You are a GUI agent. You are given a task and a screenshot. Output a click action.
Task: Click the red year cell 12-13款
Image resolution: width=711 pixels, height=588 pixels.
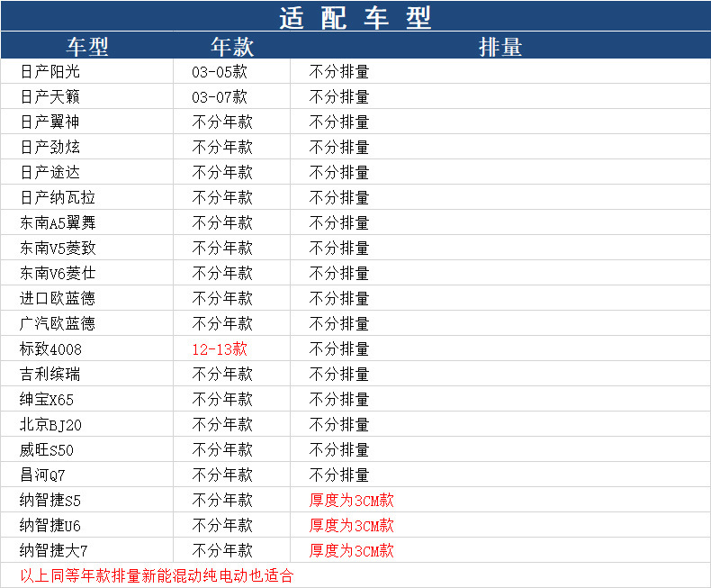(220, 348)
